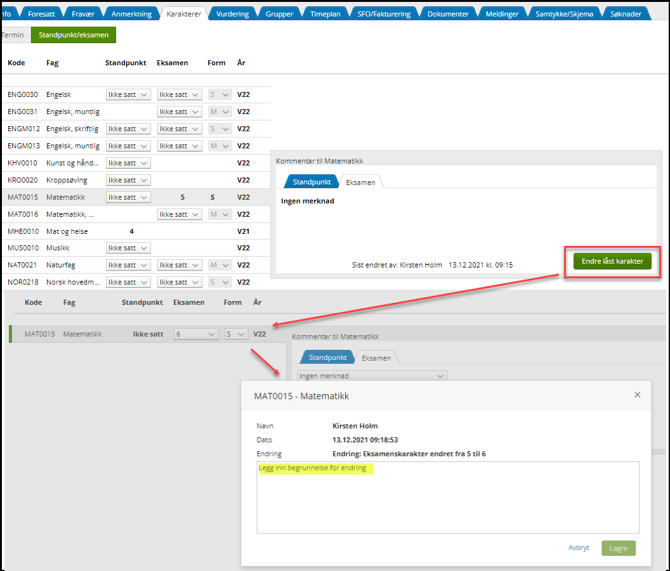
Task: Open Standpunkt dropdown for Engelsk
Action: 129,95
